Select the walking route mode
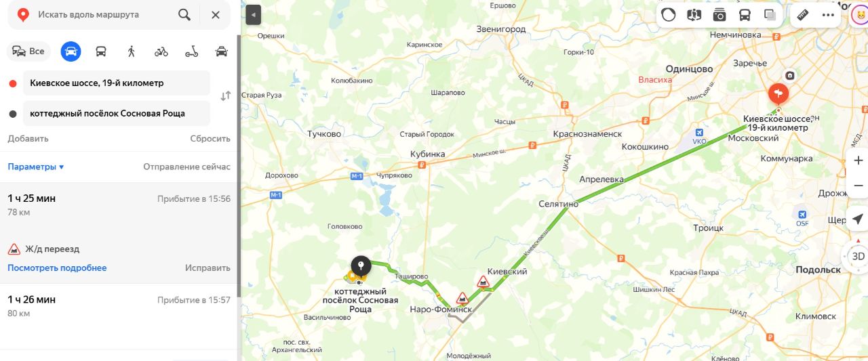 click(131, 51)
